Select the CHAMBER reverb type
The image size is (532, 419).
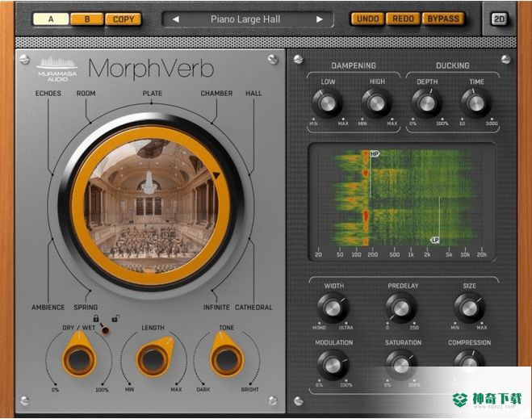pyautogui.click(x=216, y=94)
